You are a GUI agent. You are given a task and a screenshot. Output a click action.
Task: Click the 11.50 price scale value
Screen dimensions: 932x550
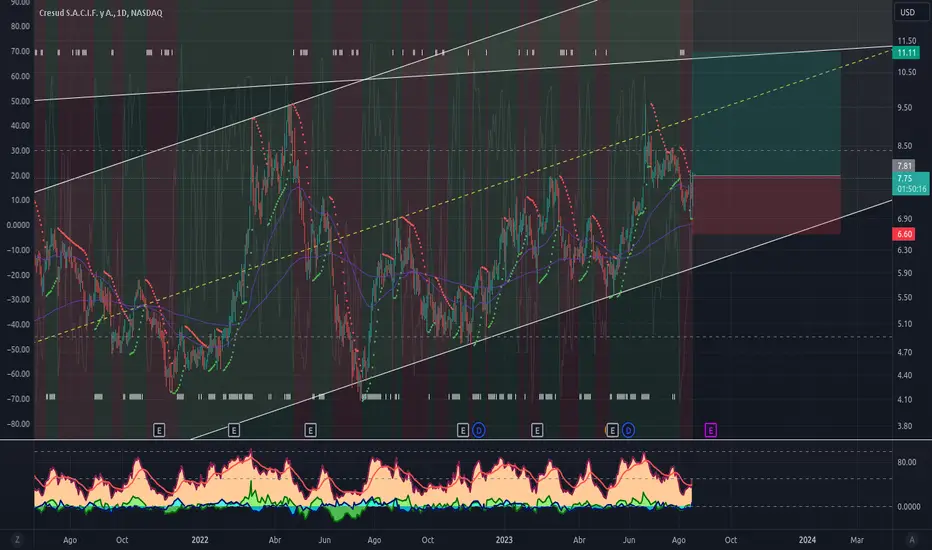coord(906,41)
